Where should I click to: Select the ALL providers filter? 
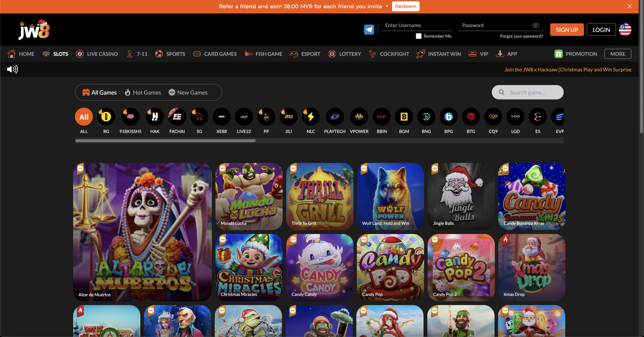coord(84,121)
